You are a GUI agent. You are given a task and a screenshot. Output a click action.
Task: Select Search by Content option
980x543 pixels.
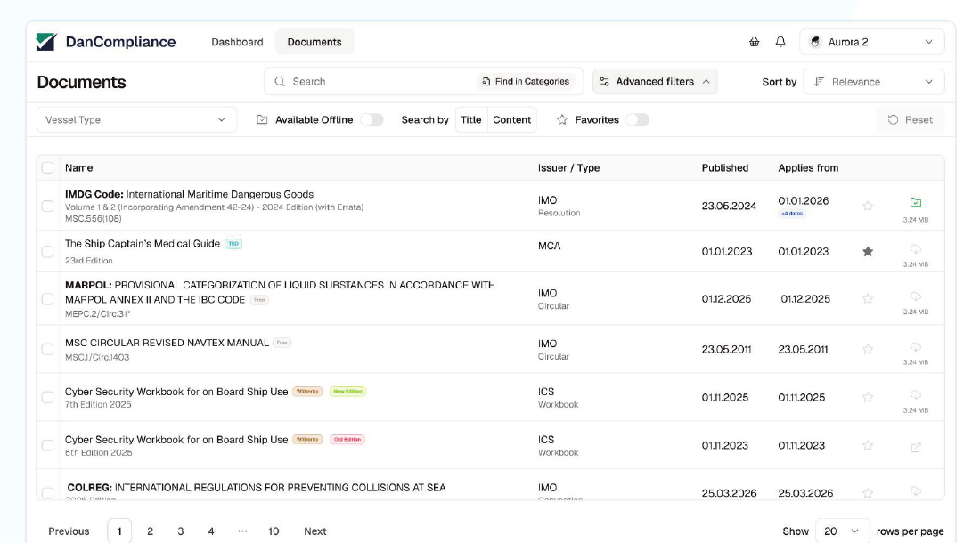click(512, 120)
